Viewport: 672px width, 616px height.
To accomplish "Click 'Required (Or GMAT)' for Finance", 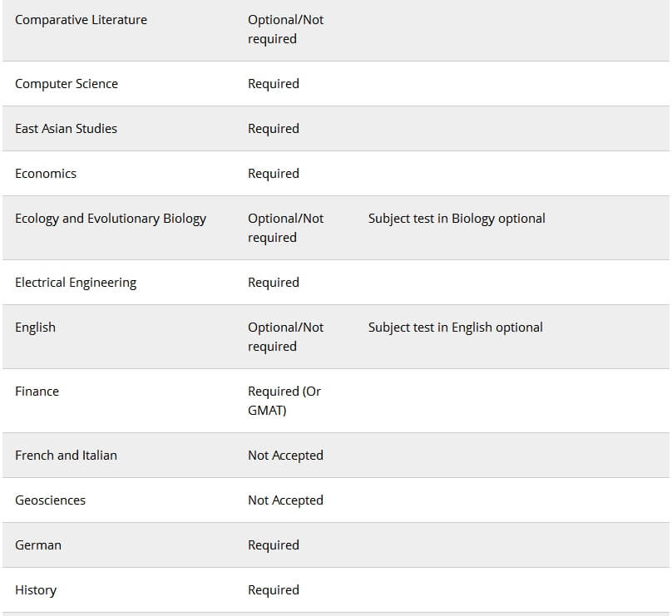I will (x=284, y=401).
